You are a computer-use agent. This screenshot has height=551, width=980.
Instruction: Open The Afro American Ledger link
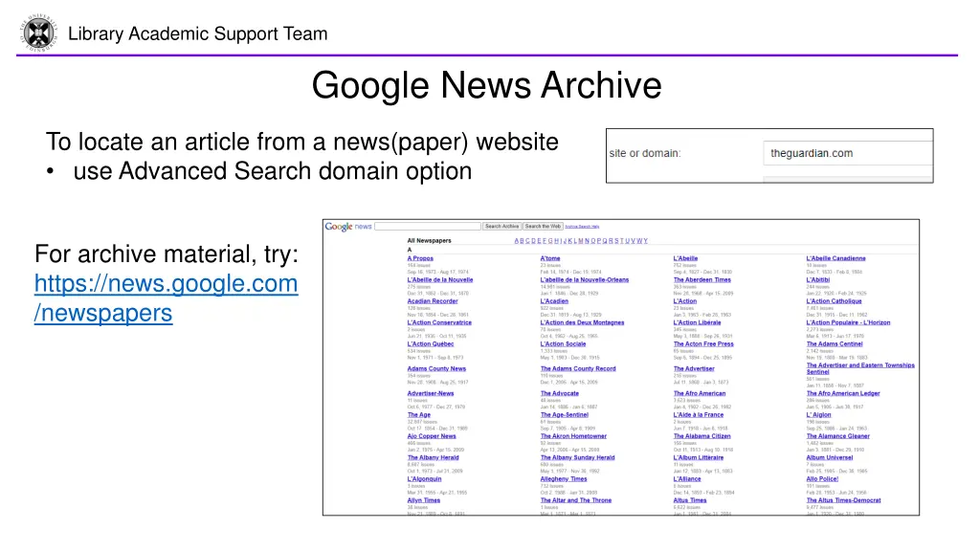click(x=843, y=393)
